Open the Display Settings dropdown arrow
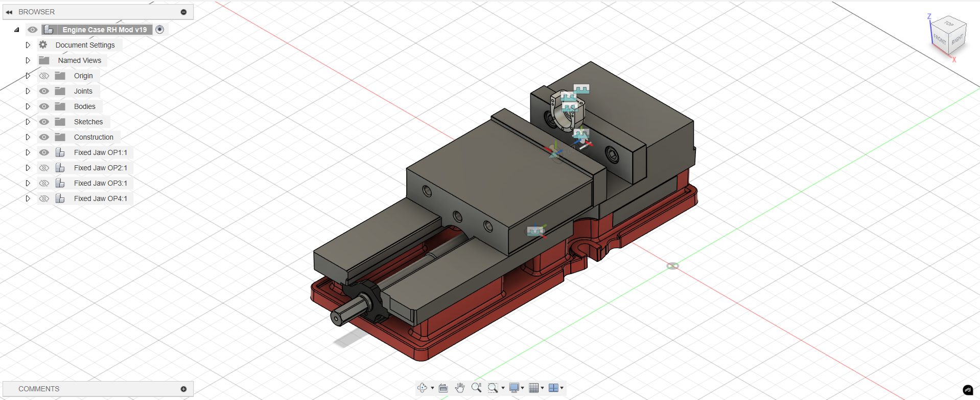Viewport: 980px width, 400px height. point(522,388)
